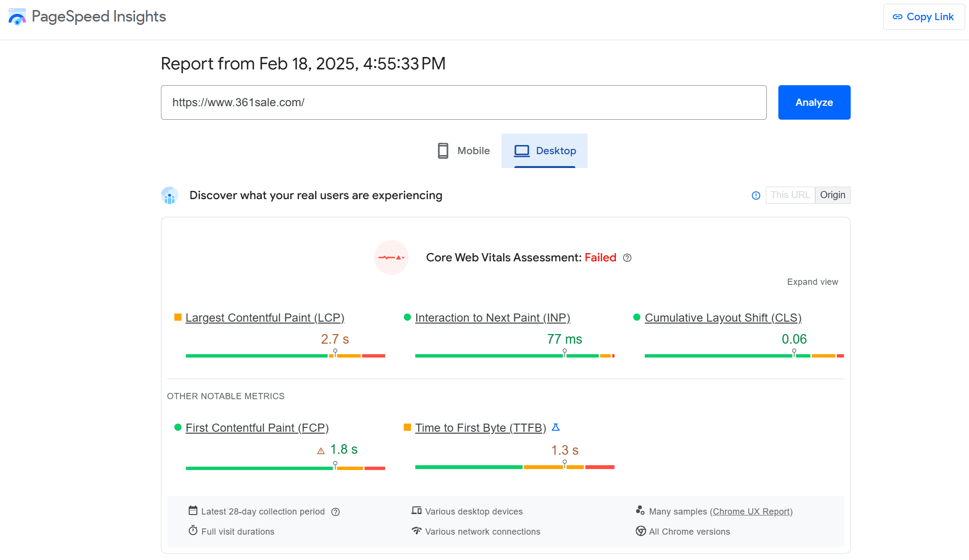Screen dimensions: 969x560
Task: Click the failed assessment pulse icon
Action: [391, 258]
